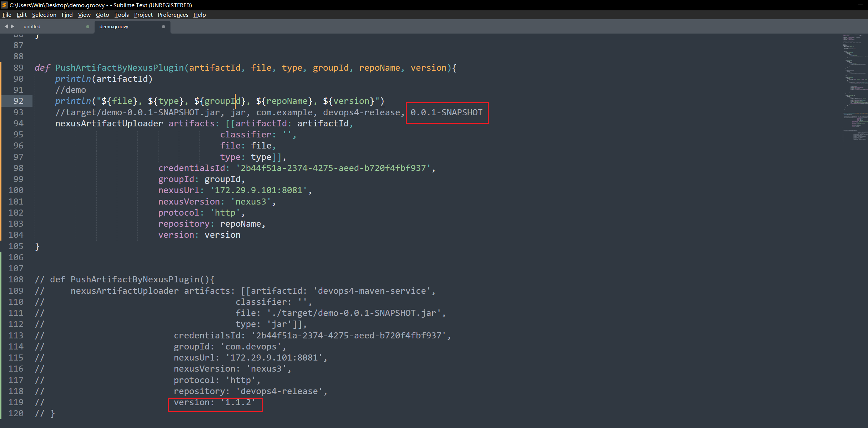The image size is (868, 428).
Task: Click line number 89 in the gutter
Action: coord(18,67)
